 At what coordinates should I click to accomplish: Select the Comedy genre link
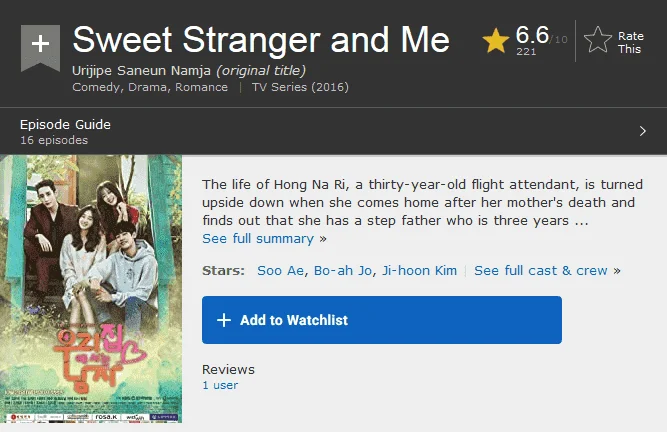point(96,87)
